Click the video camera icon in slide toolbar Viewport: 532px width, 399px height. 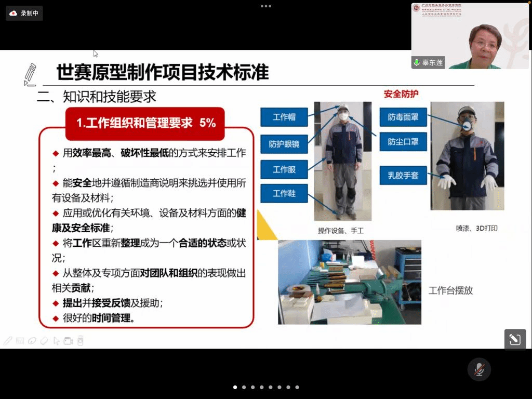[68, 341]
